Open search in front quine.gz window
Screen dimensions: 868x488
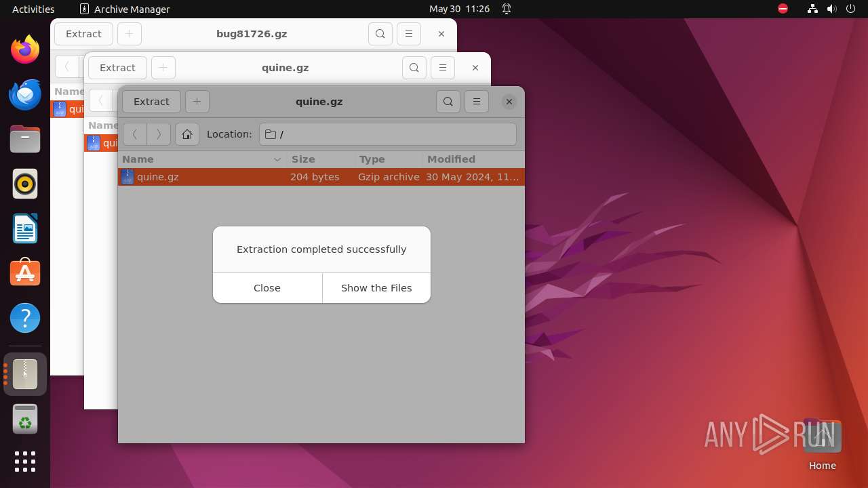tap(448, 102)
